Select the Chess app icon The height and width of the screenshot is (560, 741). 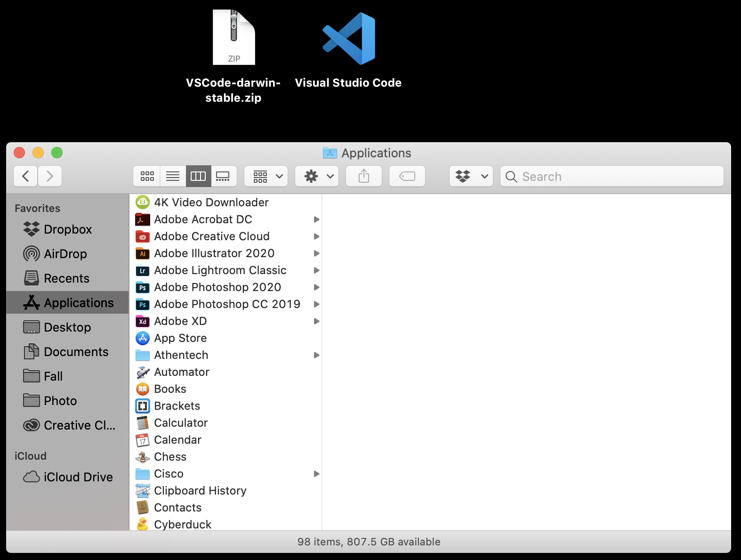pyautogui.click(x=143, y=457)
